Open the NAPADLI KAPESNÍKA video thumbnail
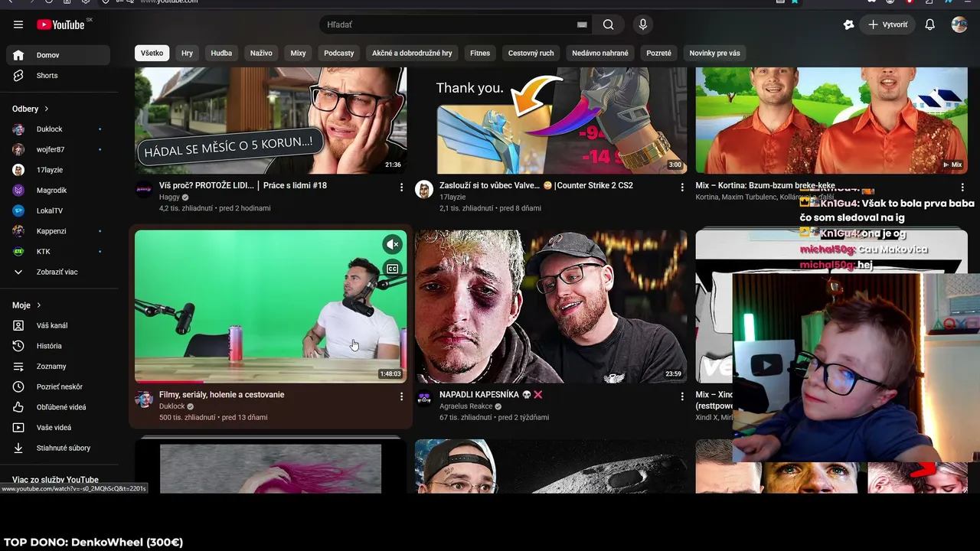The height and width of the screenshot is (551, 980). click(x=550, y=306)
